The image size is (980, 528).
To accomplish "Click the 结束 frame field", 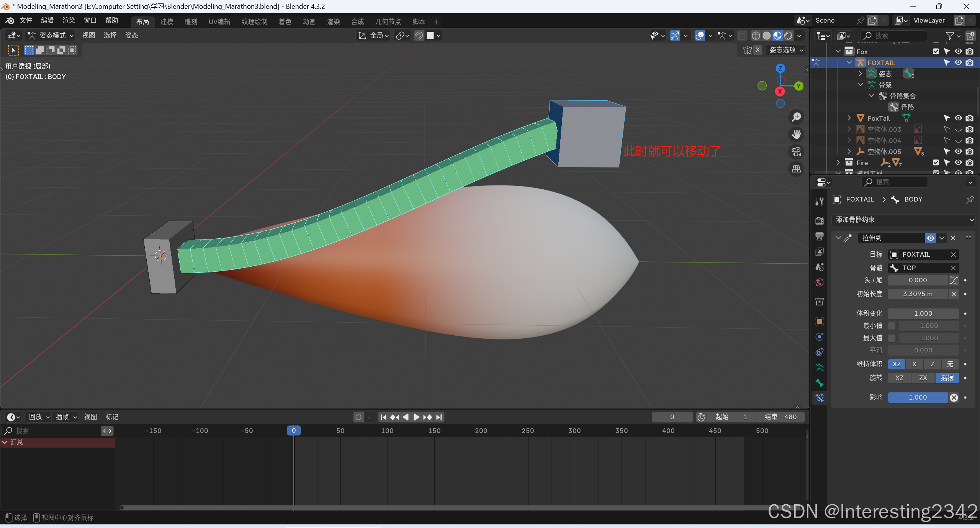I will click(x=780, y=417).
